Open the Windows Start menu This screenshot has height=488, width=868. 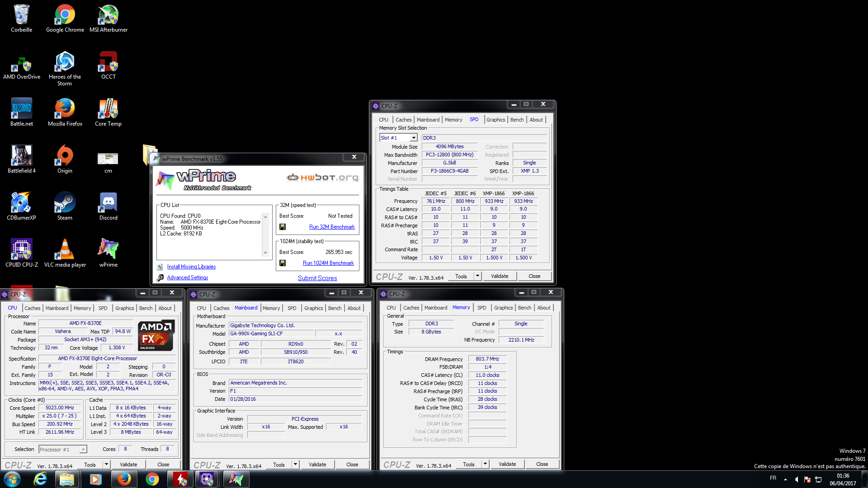12,479
